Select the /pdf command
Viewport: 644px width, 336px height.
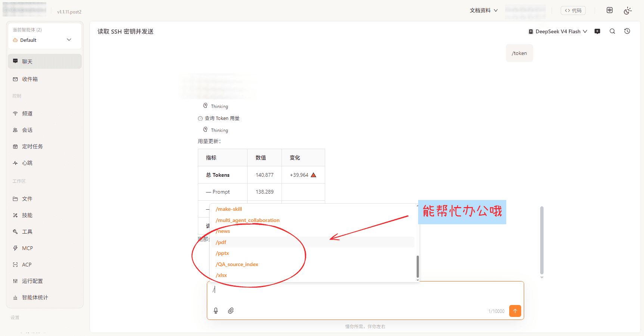(314, 242)
